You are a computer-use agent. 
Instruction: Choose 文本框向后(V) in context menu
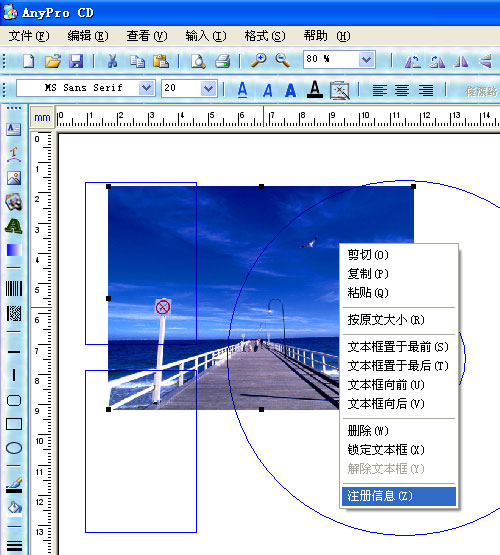399,404
